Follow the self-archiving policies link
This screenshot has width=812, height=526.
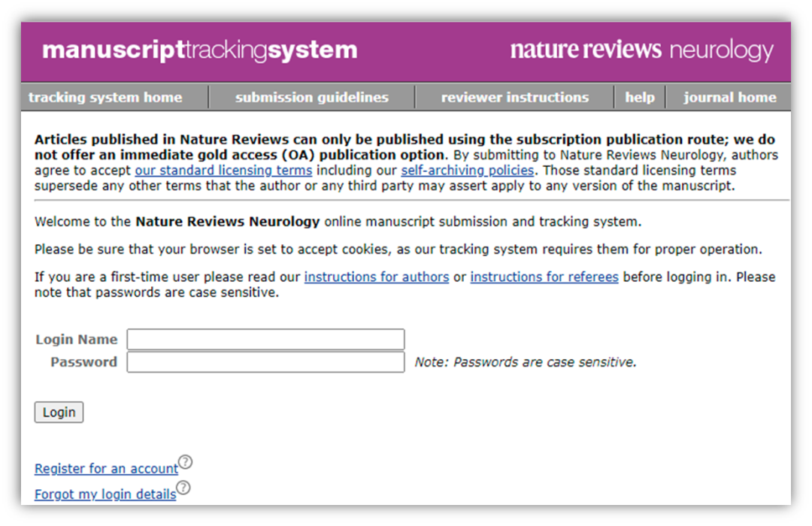tap(467, 171)
